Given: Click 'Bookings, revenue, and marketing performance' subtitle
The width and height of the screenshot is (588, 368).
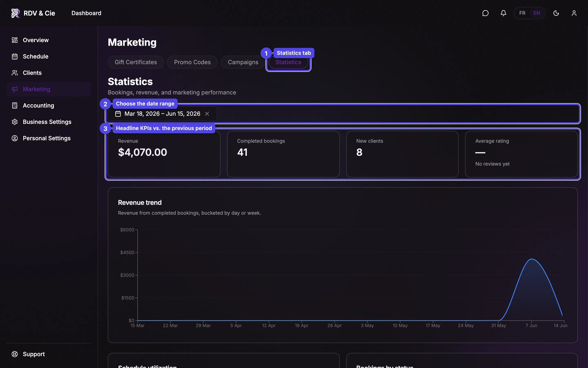Looking at the screenshot, I should 172,92.
